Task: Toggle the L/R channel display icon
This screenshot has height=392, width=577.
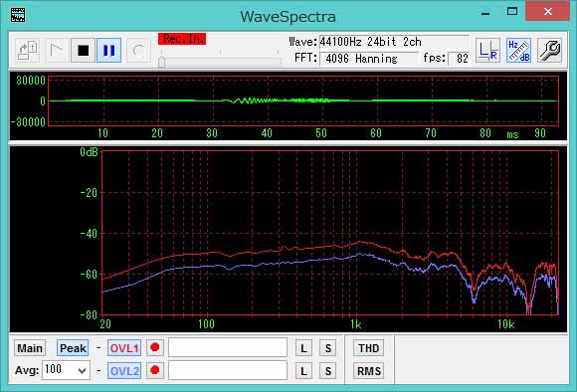Action: click(x=487, y=51)
